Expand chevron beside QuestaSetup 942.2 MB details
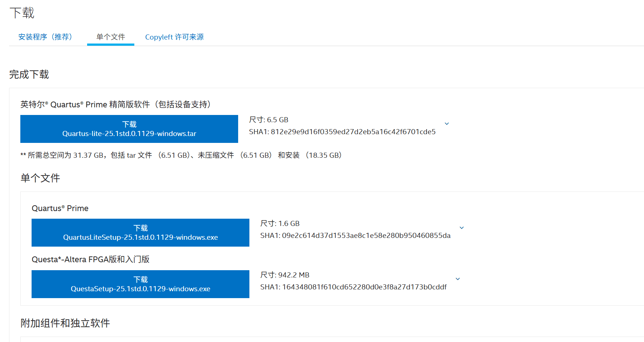 (458, 279)
